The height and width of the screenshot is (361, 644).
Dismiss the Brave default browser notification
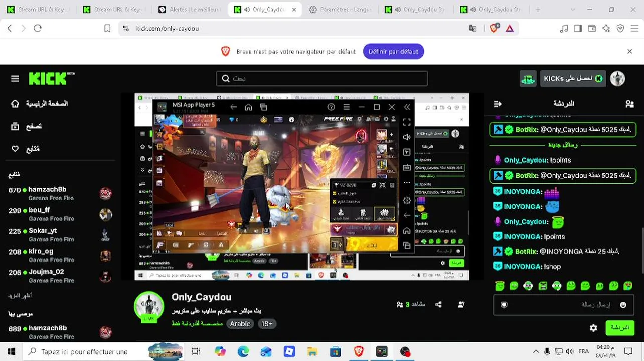click(630, 51)
